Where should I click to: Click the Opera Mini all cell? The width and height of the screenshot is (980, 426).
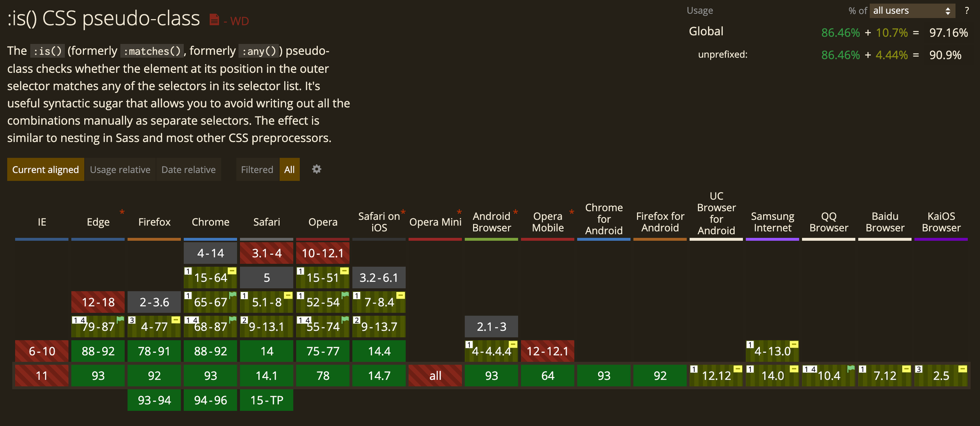[x=435, y=376]
